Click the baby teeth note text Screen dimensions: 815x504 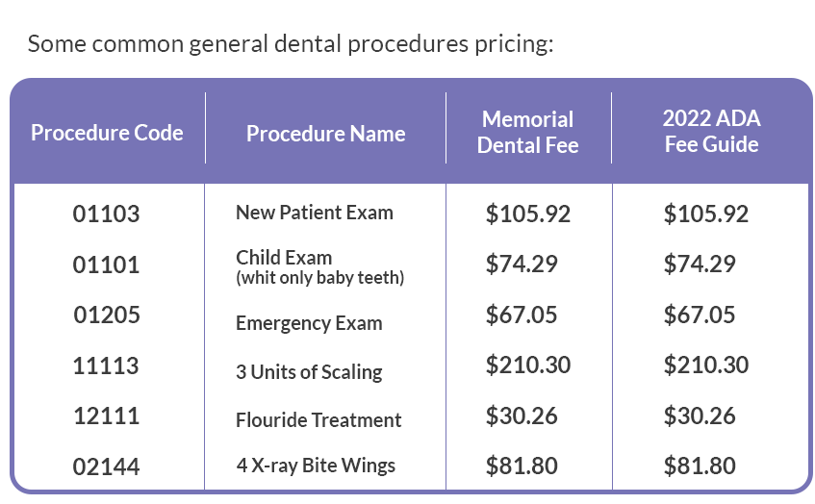click(x=320, y=277)
